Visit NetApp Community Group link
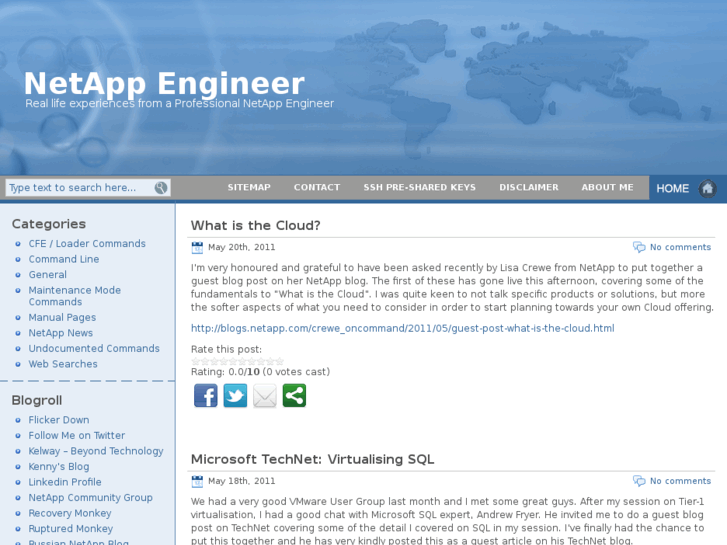727x545 pixels. (90, 498)
